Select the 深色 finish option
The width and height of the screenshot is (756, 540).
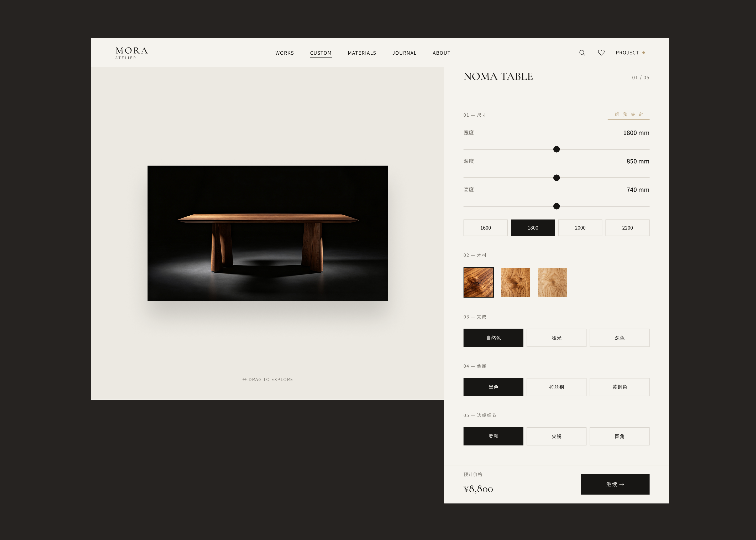[x=619, y=338]
